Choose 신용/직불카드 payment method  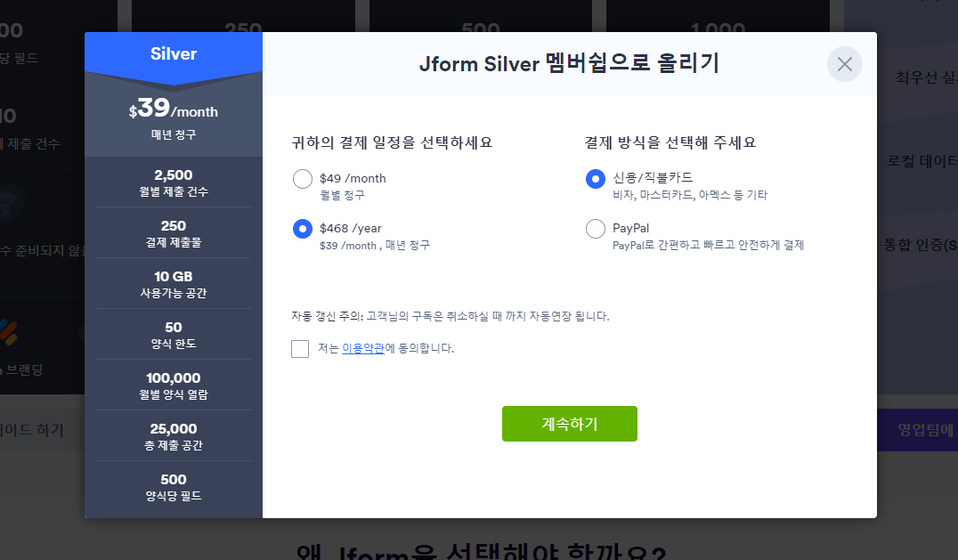596,179
